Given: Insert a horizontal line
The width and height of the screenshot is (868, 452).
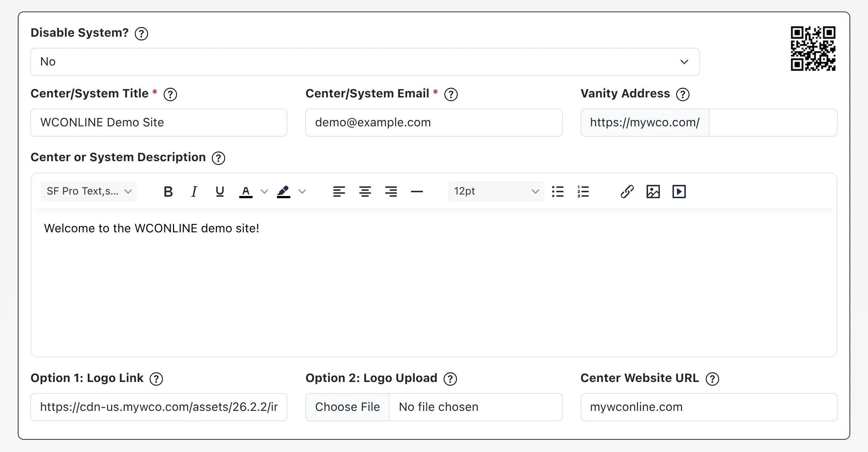Looking at the screenshot, I should [417, 192].
